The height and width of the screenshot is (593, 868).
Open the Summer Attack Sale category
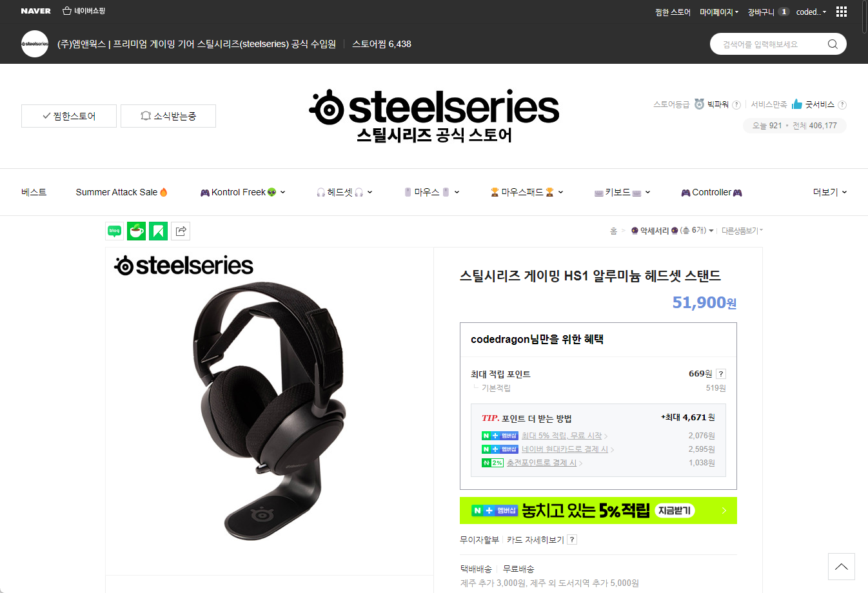(x=122, y=192)
